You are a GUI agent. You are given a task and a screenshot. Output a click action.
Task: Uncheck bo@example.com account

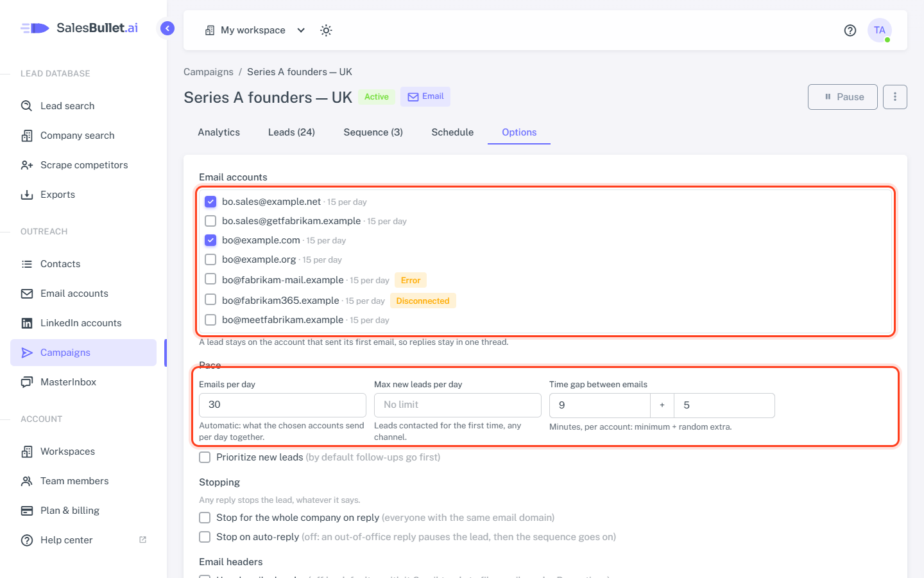coord(210,240)
